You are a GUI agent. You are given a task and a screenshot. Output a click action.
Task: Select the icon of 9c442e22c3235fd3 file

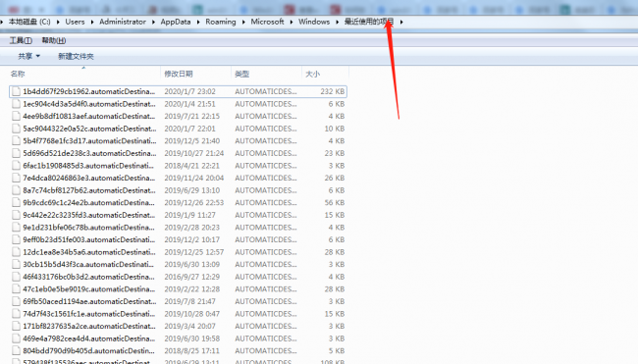(x=16, y=215)
